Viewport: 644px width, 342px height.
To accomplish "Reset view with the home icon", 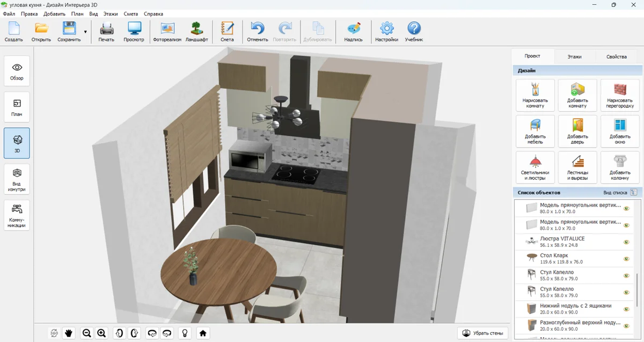I will (203, 333).
